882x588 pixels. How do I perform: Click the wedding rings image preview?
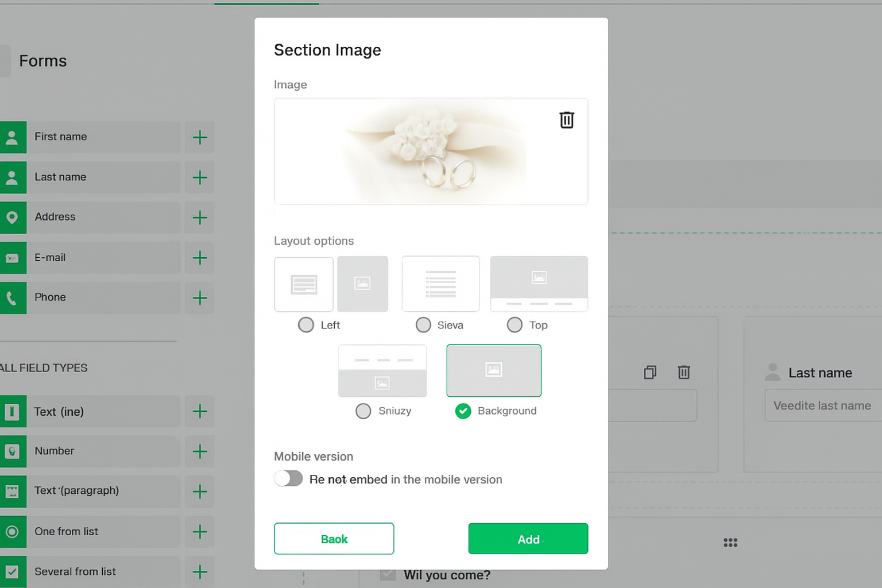click(431, 152)
